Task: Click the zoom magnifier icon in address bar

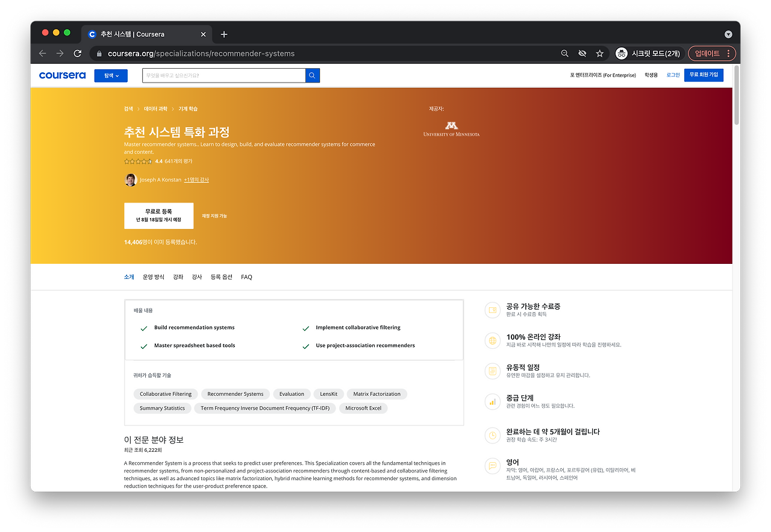Action: pos(564,54)
